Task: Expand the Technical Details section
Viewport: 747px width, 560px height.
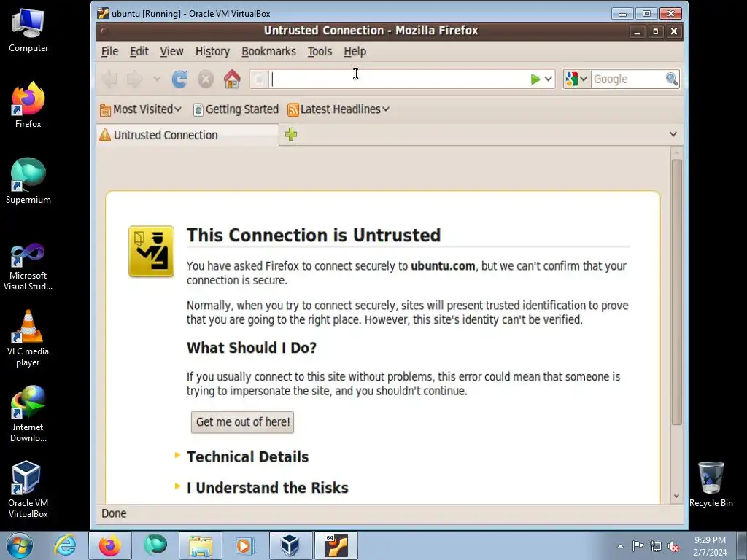Action: [248, 457]
